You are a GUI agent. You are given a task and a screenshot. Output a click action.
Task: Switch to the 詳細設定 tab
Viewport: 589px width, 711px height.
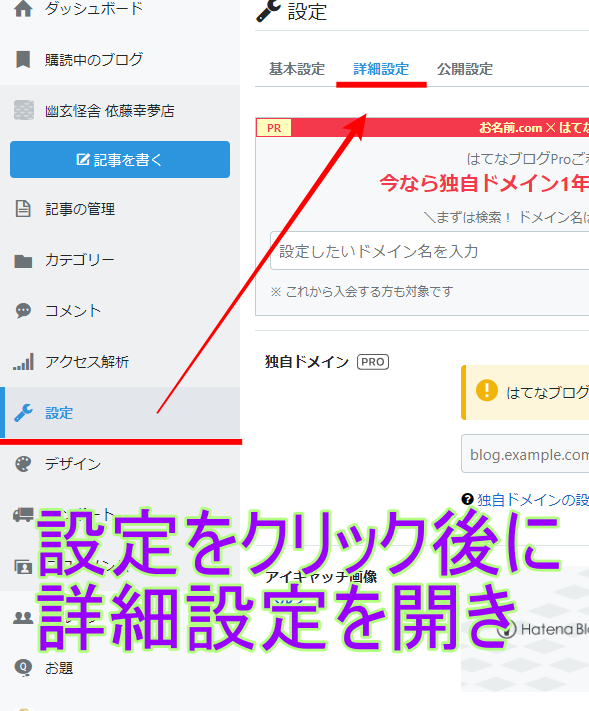(381, 69)
